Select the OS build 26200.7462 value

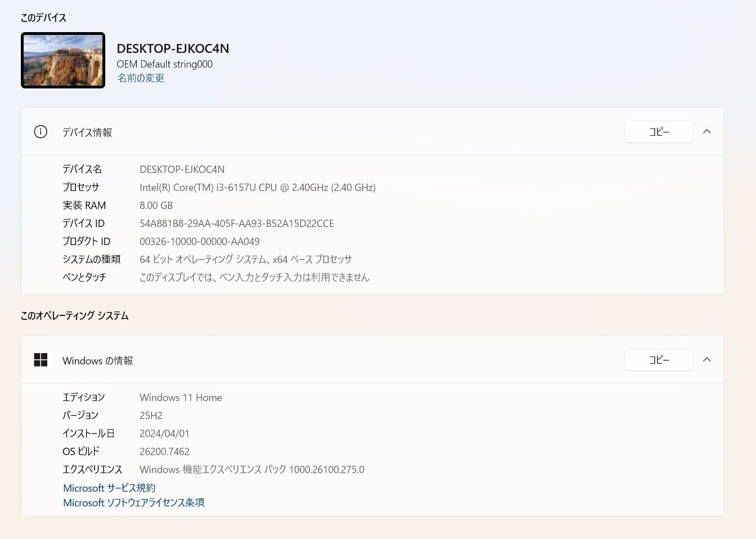(x=164, y=452)
